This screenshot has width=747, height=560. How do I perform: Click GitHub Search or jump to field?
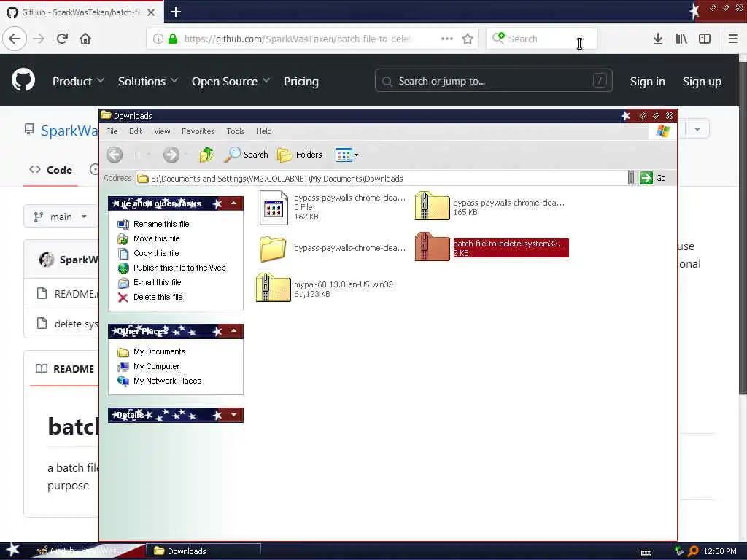coord(494,81)
